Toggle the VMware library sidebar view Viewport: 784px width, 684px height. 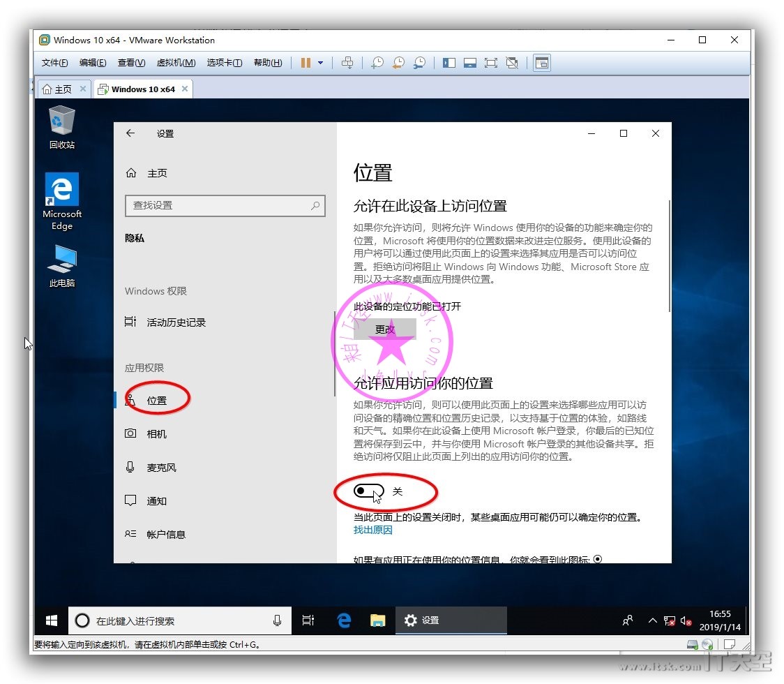click(x=448, y=63)
